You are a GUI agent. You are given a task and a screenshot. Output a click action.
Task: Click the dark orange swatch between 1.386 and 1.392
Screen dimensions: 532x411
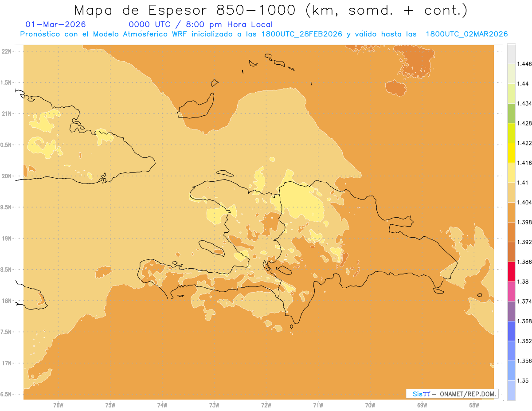pyautogui.click(x=511, y=252)
